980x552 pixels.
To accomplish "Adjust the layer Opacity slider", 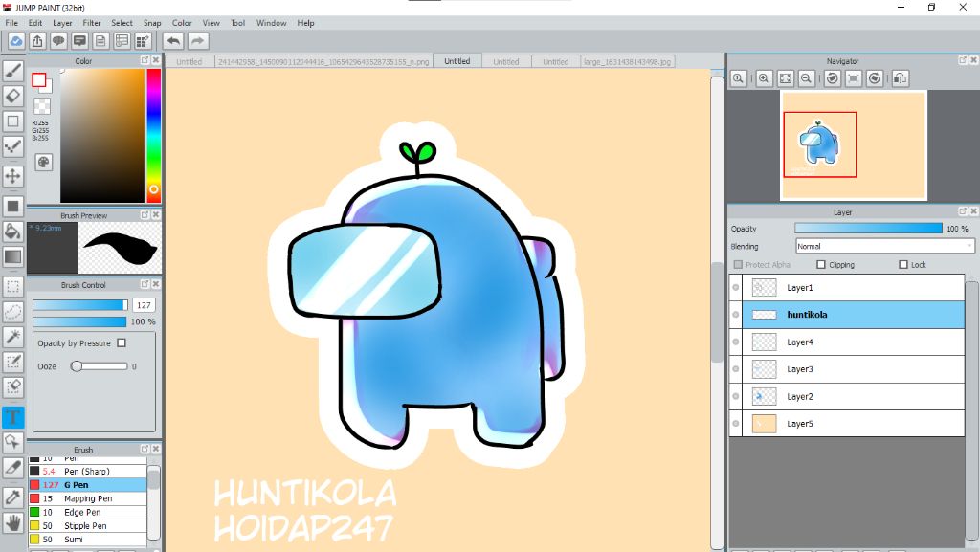I will (x=868, y=229).
